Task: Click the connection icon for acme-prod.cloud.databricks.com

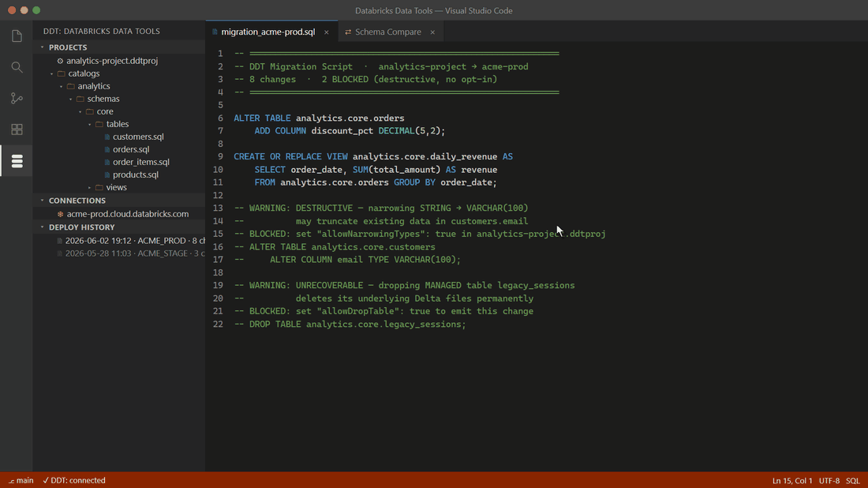Action: (x=60, y=214)
